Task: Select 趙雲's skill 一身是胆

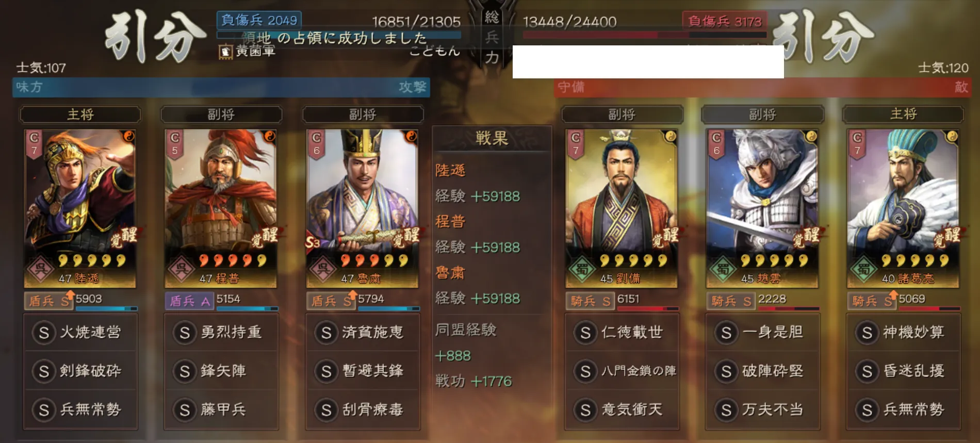Action: 763,332
